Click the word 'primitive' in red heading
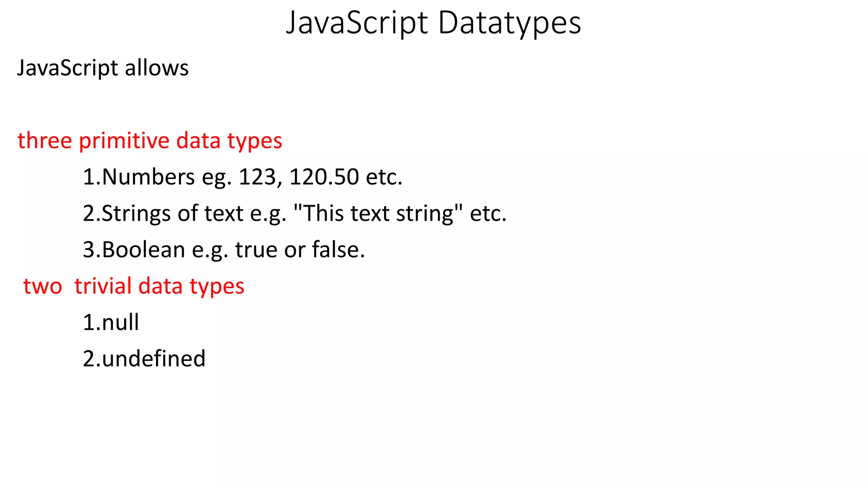Screen dimensions: 868x488 124,141
